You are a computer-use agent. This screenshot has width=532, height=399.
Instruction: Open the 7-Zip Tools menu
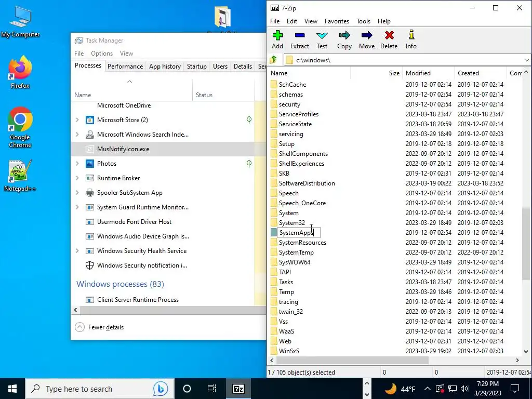[x=363, y=21]
